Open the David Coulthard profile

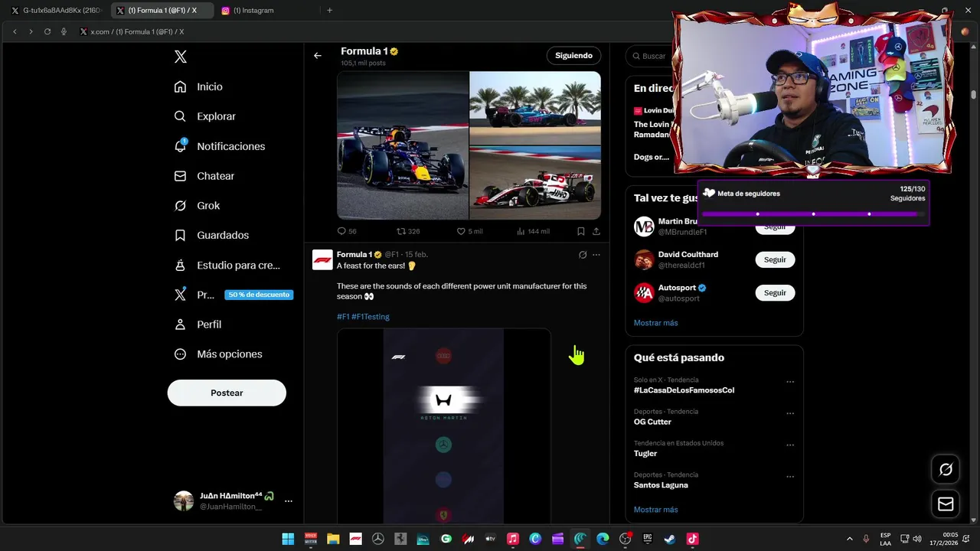pyautogui.click(x=688, y=254)
